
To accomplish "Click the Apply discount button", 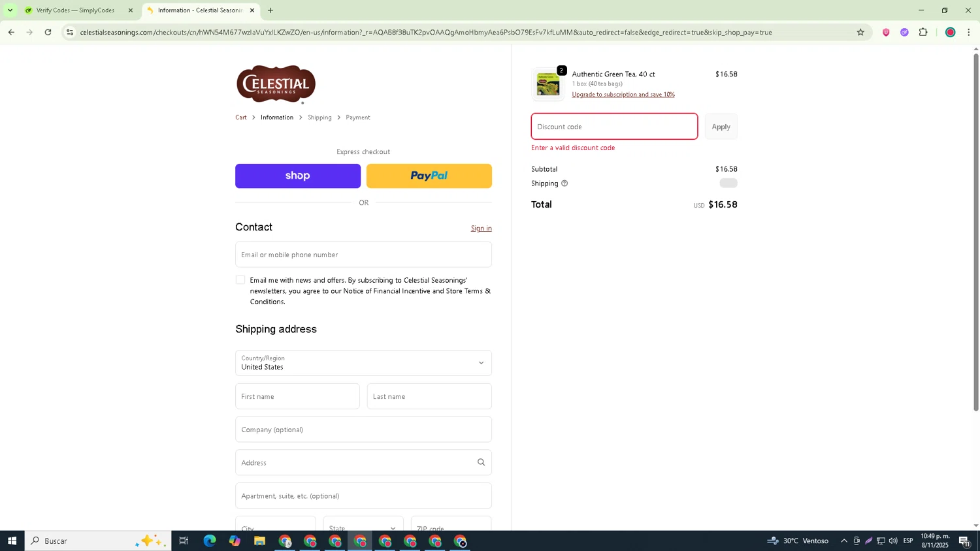I will tap(721, 127).
